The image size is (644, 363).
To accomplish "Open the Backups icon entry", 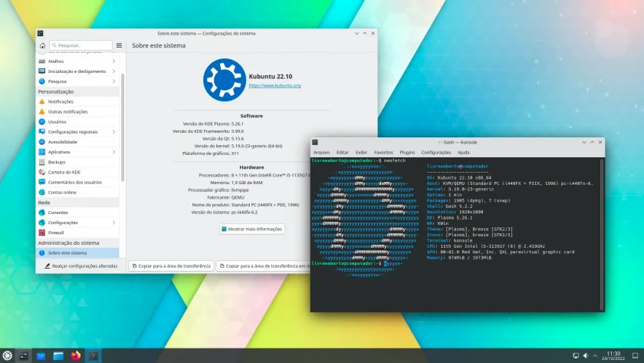I will (42, 162).
